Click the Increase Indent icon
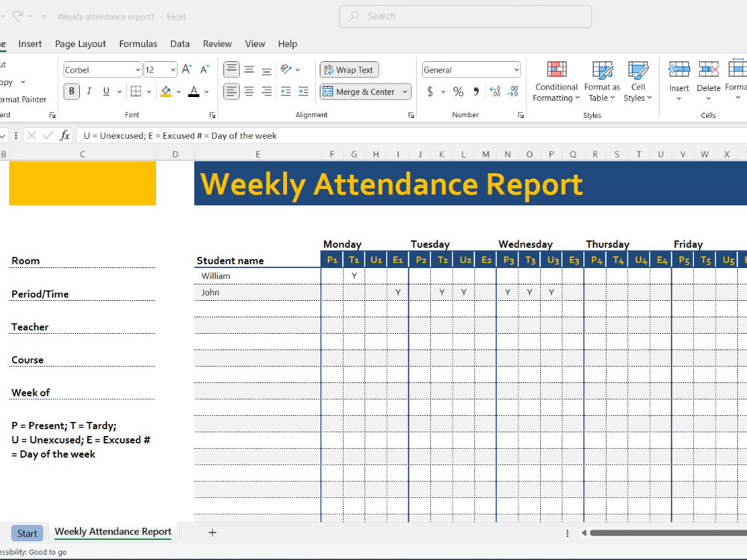Image resolution: width=747 pixels, height=560 pixels. click(303, 91)
